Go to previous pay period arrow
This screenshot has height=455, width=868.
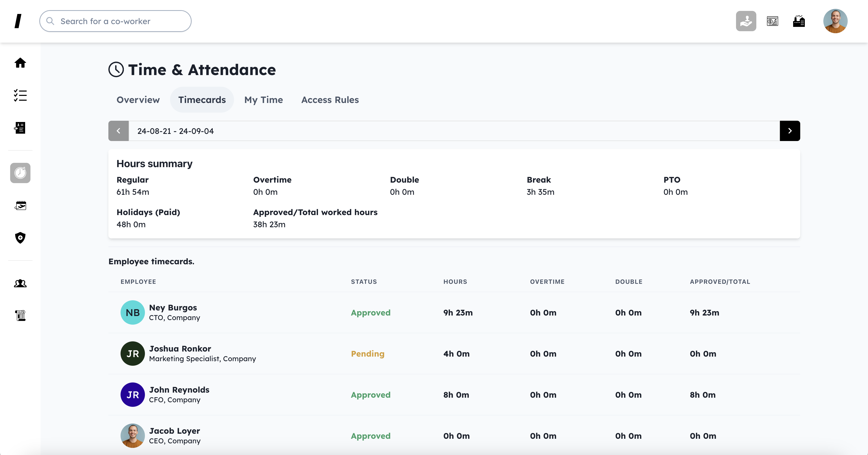pos(118,131)
